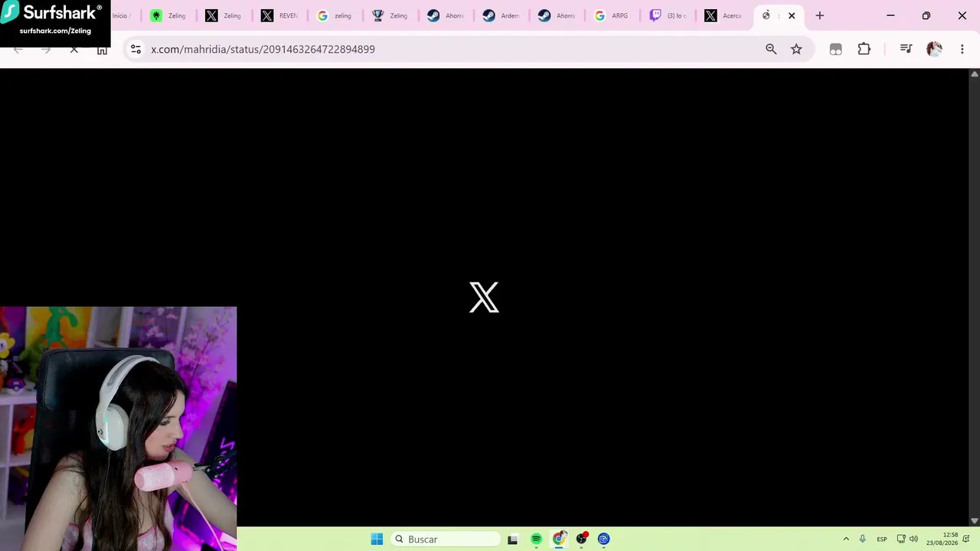Open the zoom magnifier in address bar
The width and height of the screenshot is (980, 551).
coord(771,49)
